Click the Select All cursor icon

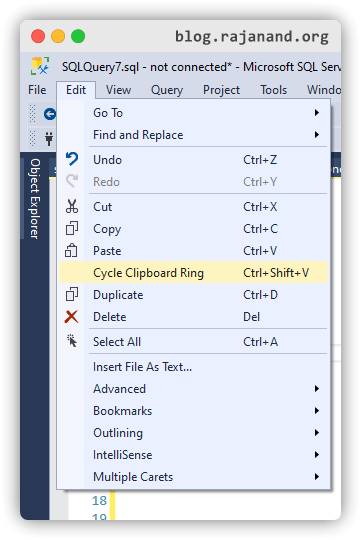pos(72,341)
